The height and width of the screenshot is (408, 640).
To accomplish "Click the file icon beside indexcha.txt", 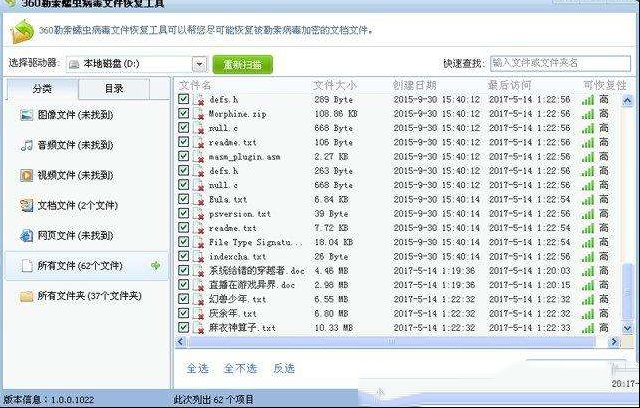I will (x=198, y=257).
